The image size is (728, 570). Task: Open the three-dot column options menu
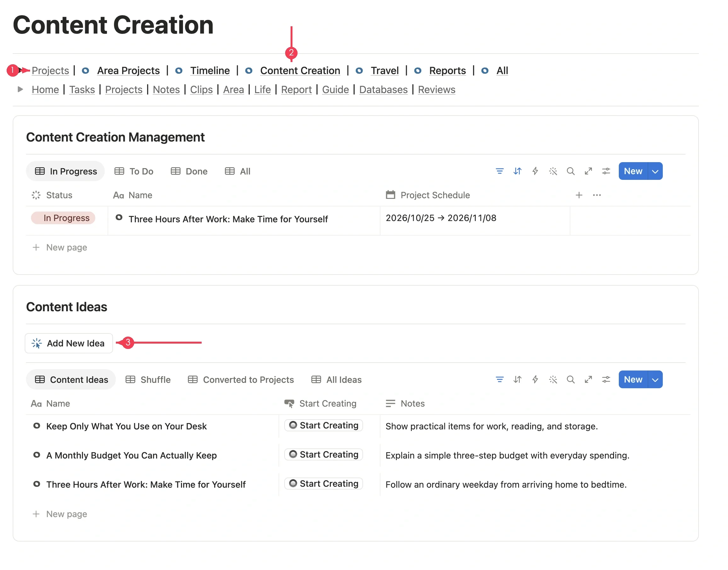(x=597, y=195)
